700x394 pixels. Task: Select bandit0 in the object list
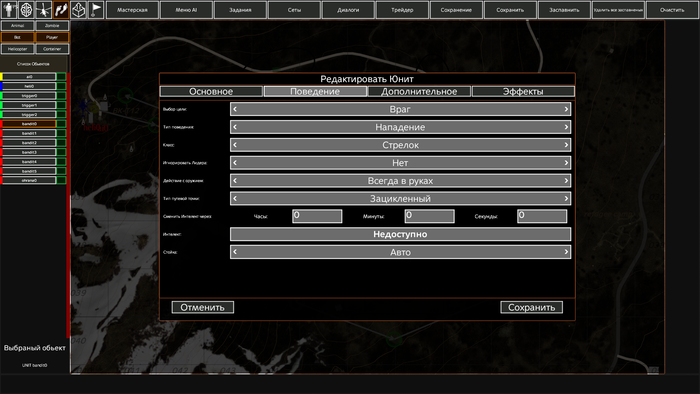pos(29,124)
